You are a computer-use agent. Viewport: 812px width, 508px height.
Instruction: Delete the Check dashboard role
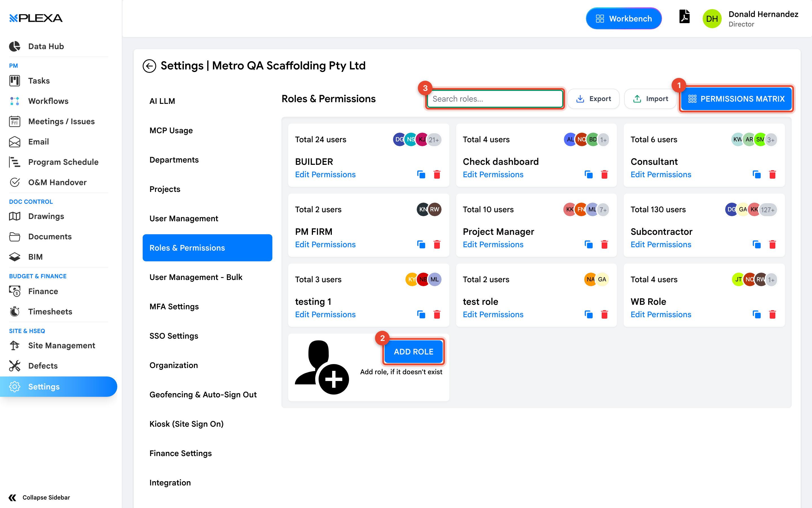[x=604, y=174]
